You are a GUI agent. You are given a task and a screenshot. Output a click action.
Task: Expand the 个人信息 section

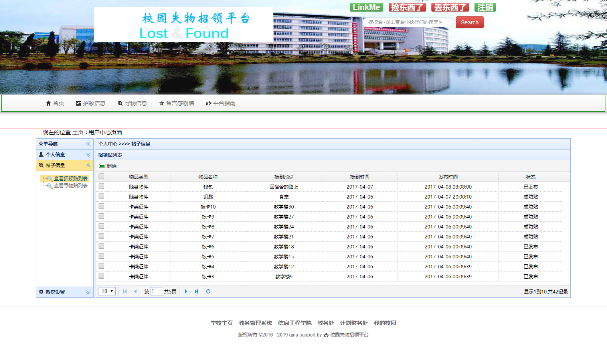click(88, 154)
